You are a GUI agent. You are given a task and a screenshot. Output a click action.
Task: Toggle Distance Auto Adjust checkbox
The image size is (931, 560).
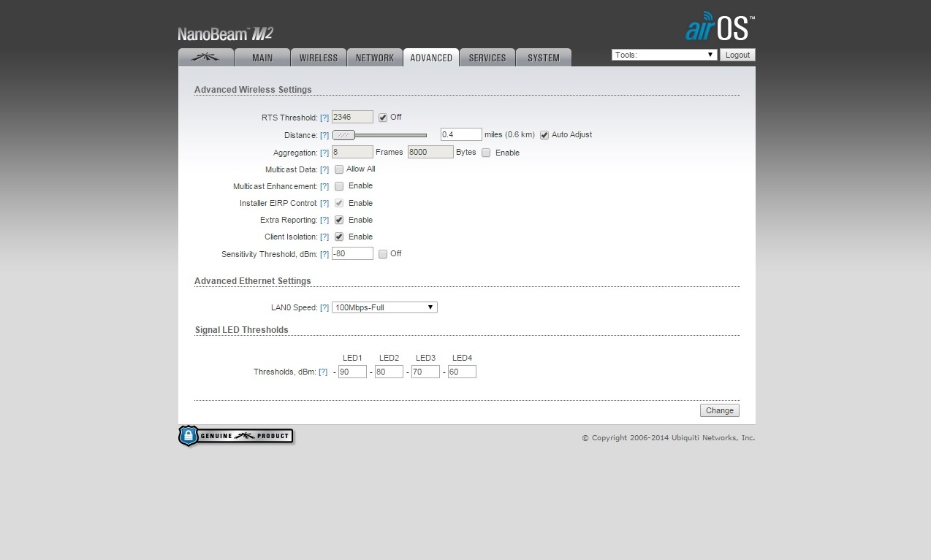pos(544,135)
